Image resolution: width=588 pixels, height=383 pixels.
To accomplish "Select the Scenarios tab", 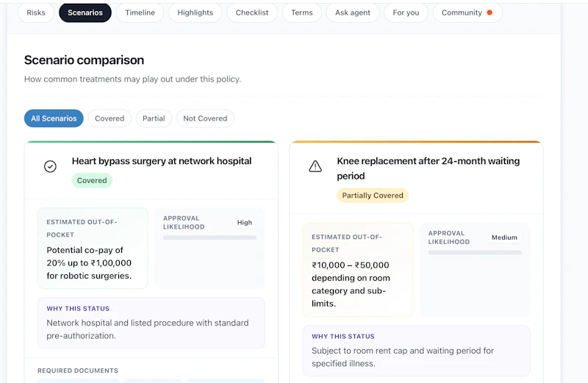I will click(x=85, y=12).
